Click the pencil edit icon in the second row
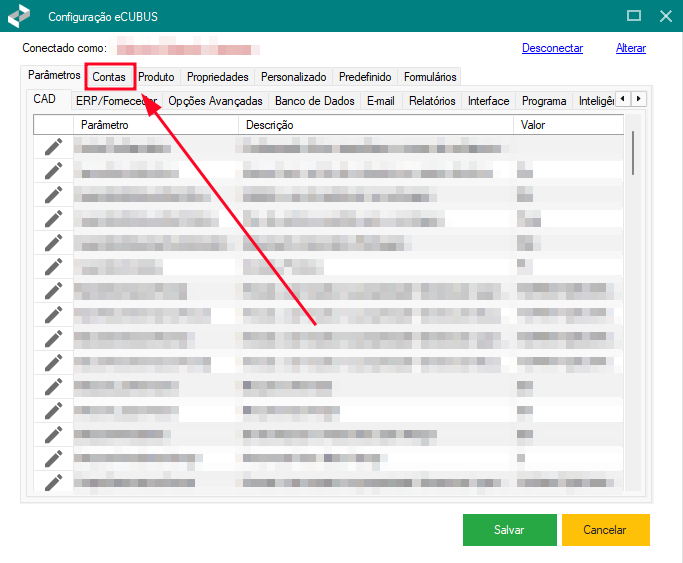The width and height of the screenshot is (683, 563). tap(53, 171)
